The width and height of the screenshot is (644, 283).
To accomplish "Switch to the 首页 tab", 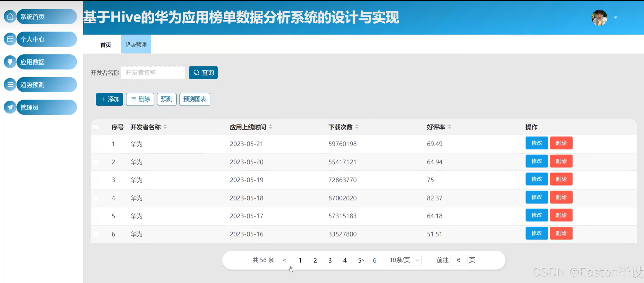I will pyautogui.click(x=106, y=45).
